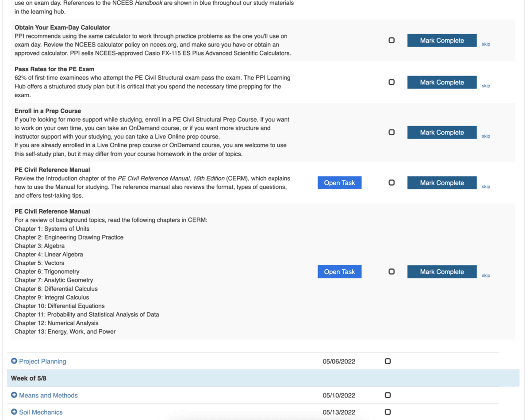The image size is (530, 420).
Task: Skip the Obtain Your Exam-Day Calculator task
Action: point(486,44)
